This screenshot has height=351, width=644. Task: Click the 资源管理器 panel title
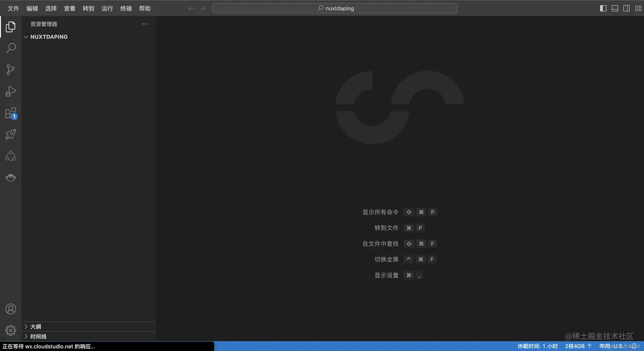(43, 24)
